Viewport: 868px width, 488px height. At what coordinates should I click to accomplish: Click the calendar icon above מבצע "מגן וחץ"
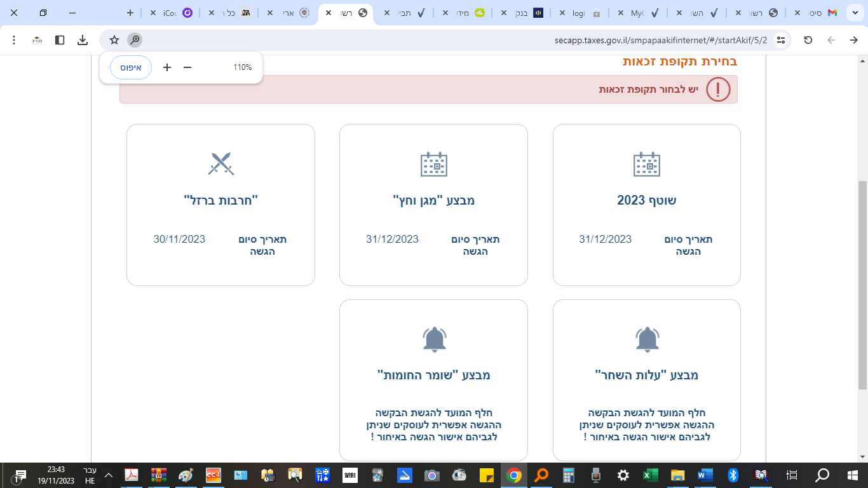point(434,164)
